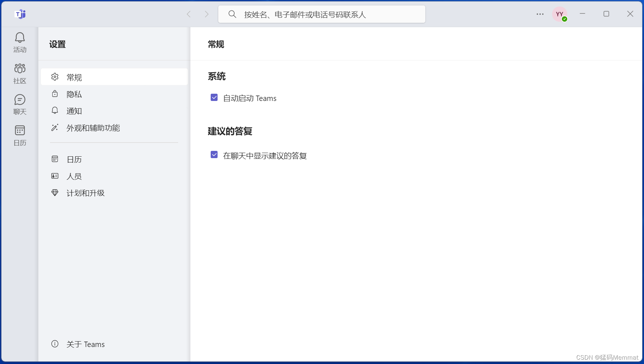Click the 在聊天中显示建议的答复 label

click(x=265, y=156)
